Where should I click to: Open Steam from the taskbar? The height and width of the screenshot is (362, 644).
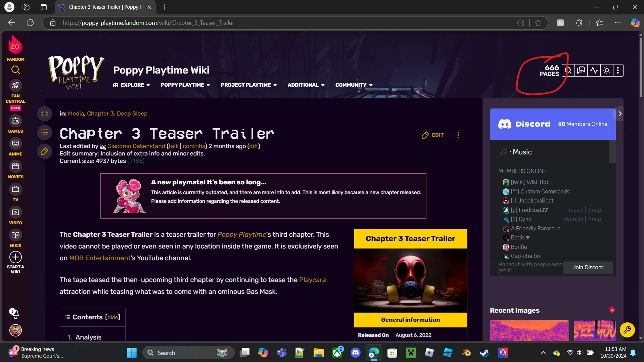coord(484,353)
